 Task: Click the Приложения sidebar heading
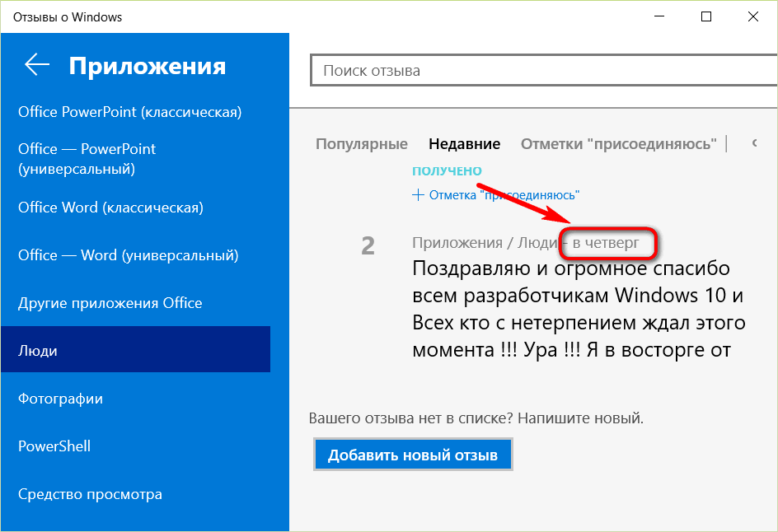147,67
